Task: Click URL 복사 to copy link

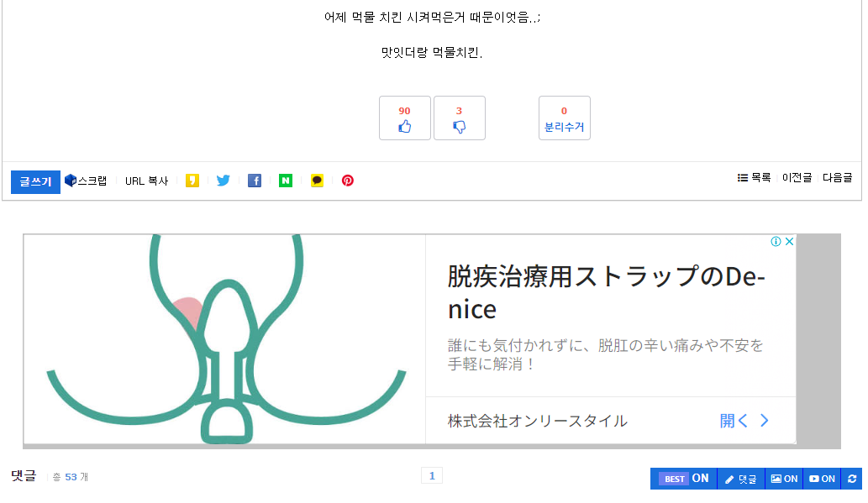Action: click(146, 181)
